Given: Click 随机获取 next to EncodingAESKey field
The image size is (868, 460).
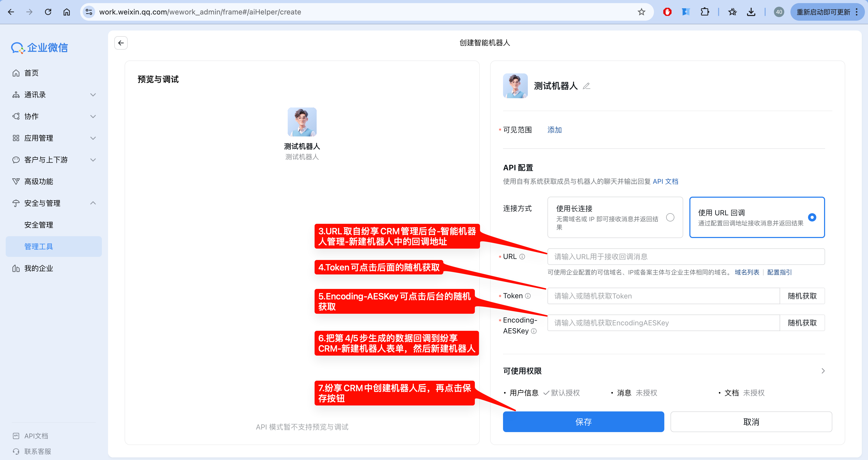Looking at the screenshot, I should [x=802, y=323].
